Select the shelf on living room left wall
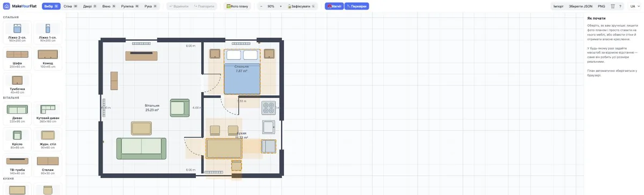The image size is (644, 195). point(114,80)
